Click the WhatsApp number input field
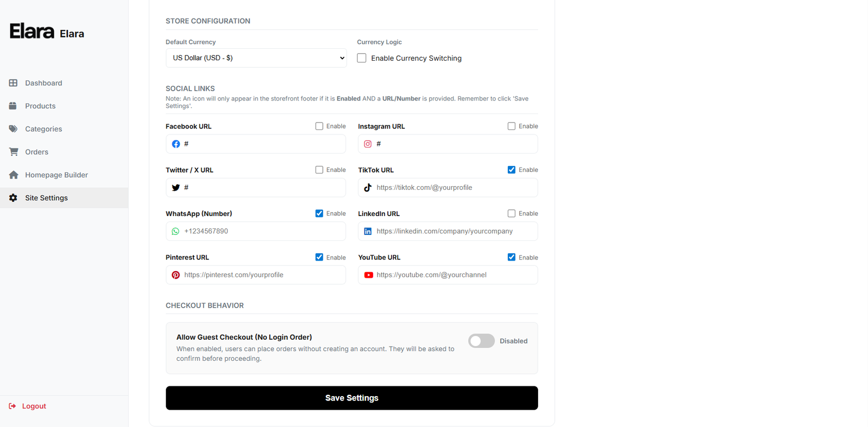The height and width of the screenshot is (427, 868). click(256, 231)
